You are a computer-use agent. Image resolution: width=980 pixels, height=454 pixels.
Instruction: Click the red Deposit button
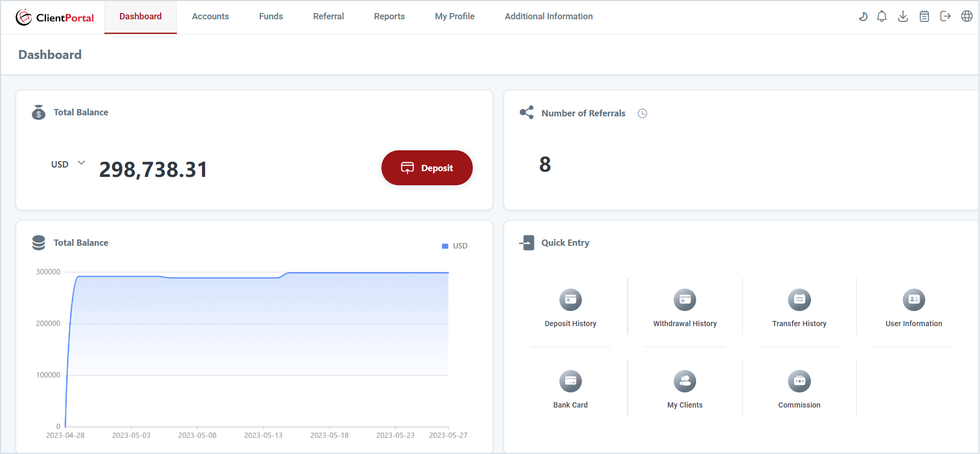[x=427, y=168]
